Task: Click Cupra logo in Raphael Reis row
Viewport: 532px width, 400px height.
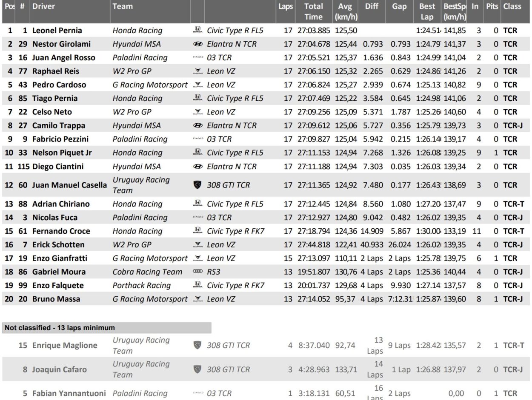Action: (x=197, y=71)
